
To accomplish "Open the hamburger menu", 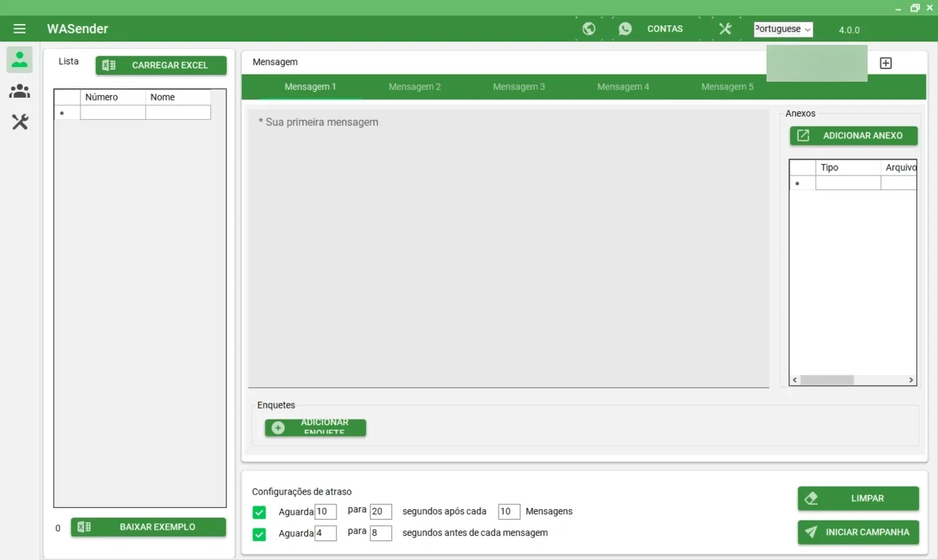I will [x=19, y=29].
